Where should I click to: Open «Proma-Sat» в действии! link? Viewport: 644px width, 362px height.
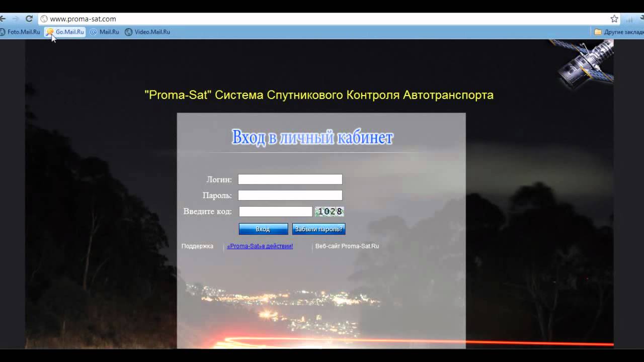(260, 246)
